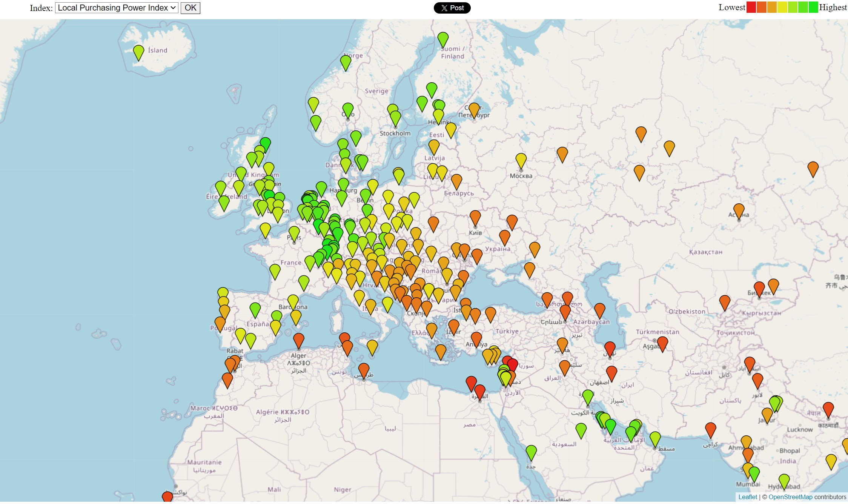Click the red Lowest legend swatch
The image size is (848, 504).
coord(751,8)
